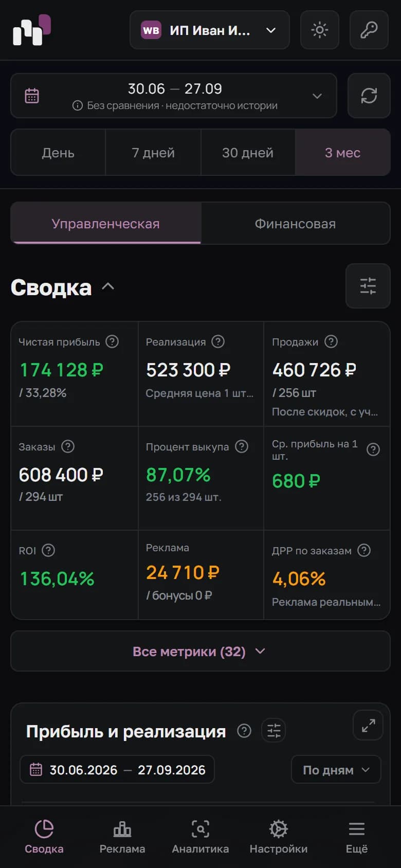Switch to the Управленческая tab
Image resolution: width=401 pixels, height=868 pixels.
pyautogui.click(x=105, y=224)
